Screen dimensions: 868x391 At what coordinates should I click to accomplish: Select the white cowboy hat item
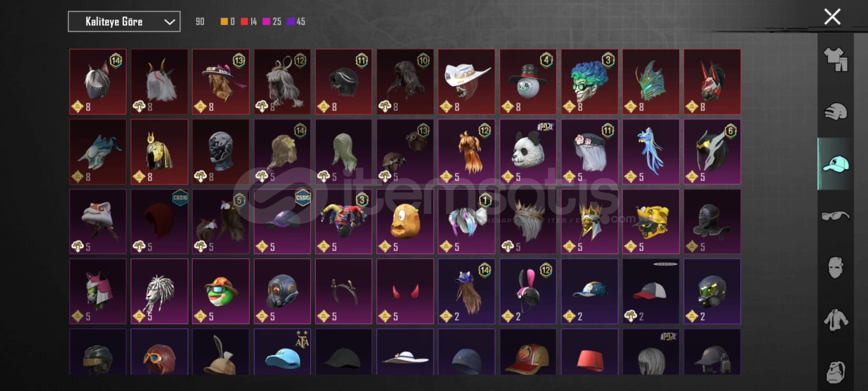click(467, 82)
